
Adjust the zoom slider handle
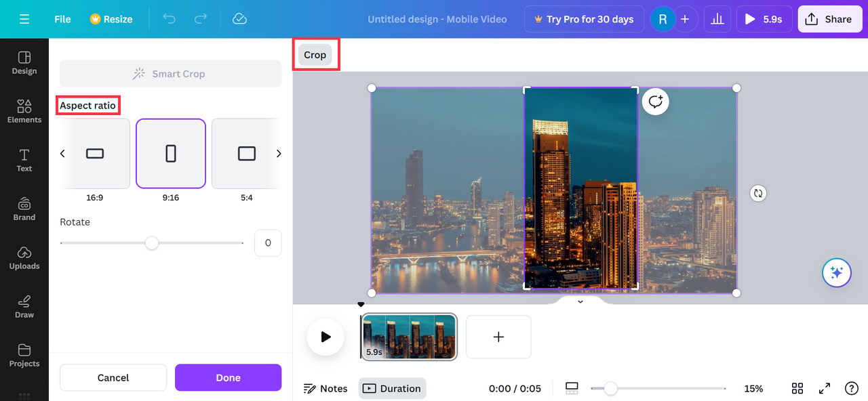(610, 388)
